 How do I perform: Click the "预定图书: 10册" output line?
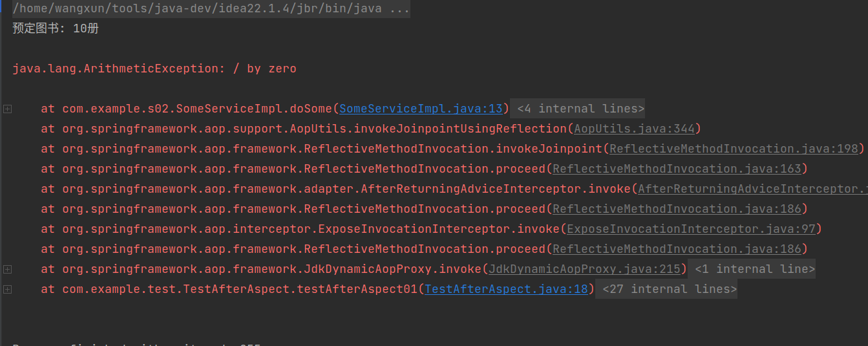click(x=56, y=28)
